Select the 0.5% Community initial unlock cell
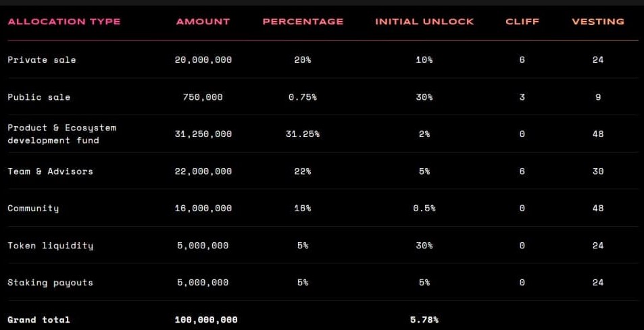The image size is (644, 330). point(424,209)
